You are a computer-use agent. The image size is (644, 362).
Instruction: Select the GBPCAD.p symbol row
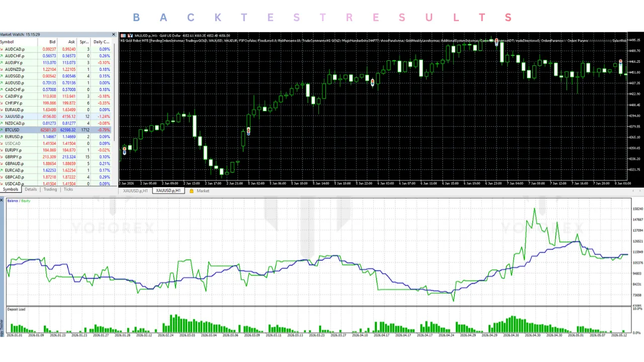tap(56, 177)
